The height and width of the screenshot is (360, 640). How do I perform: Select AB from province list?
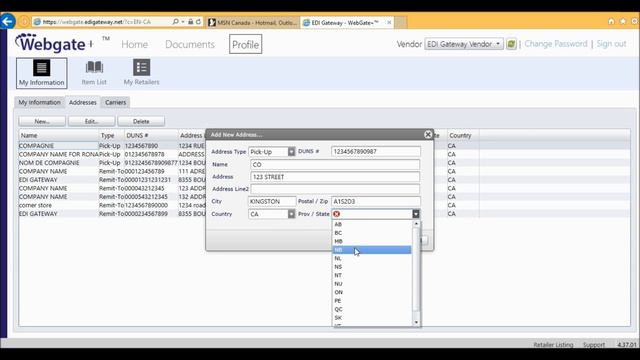372,224
